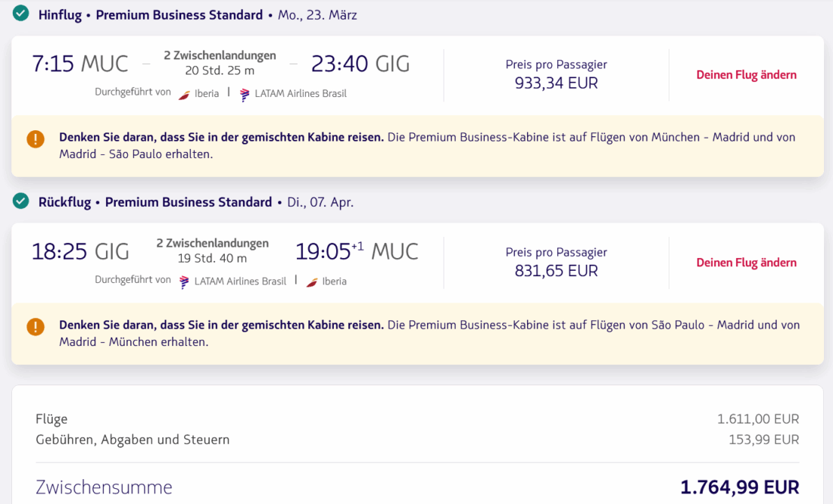Click the orange warning icon in the outbound notice
Image resolution: width=833 pixels, height=504 pixels.
36,139
